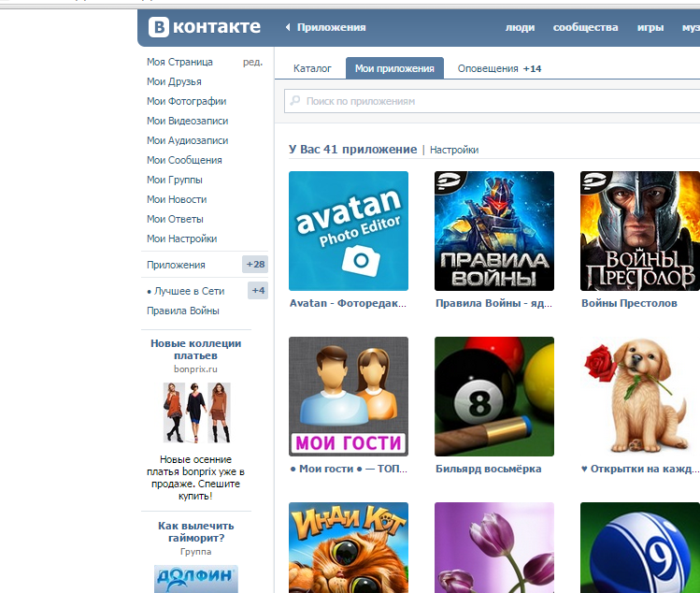Open люди in the top menu

tap(520, 27)
